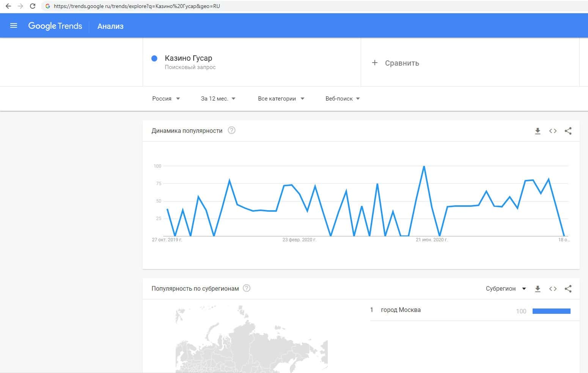Select город Москва in the subregion list
This screenshot has width=588, height=373.
(x=401, y=310)
